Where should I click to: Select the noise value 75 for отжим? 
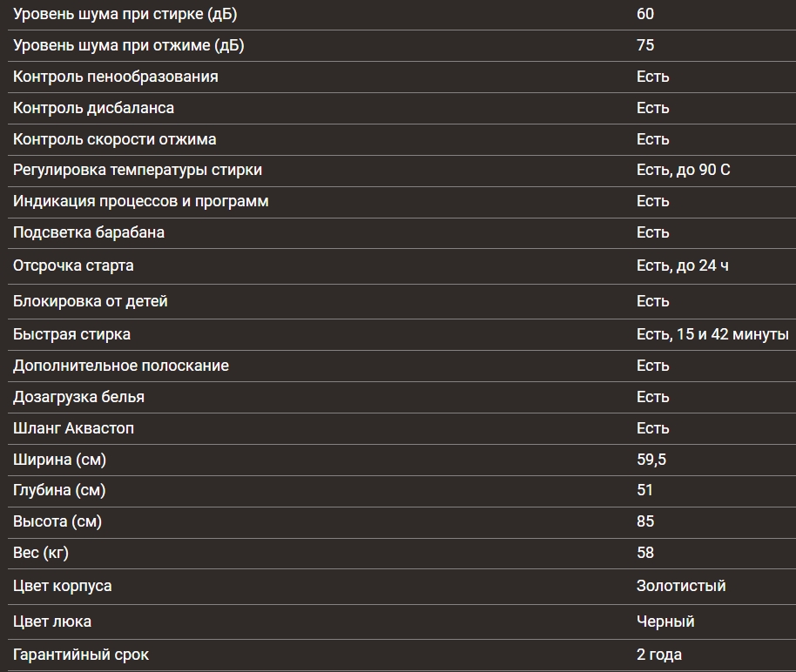point(645,45)
